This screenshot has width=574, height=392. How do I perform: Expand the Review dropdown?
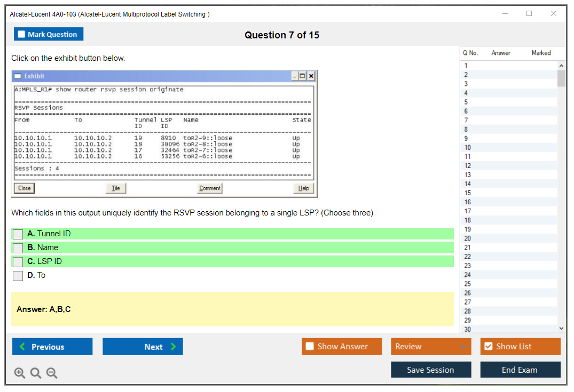pyautogui.click(x=431, y=347)
